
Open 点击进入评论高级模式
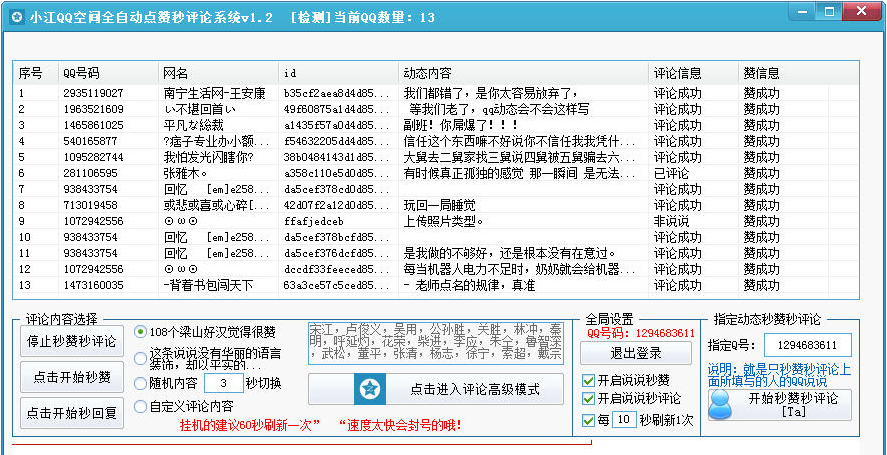[436, 389]
